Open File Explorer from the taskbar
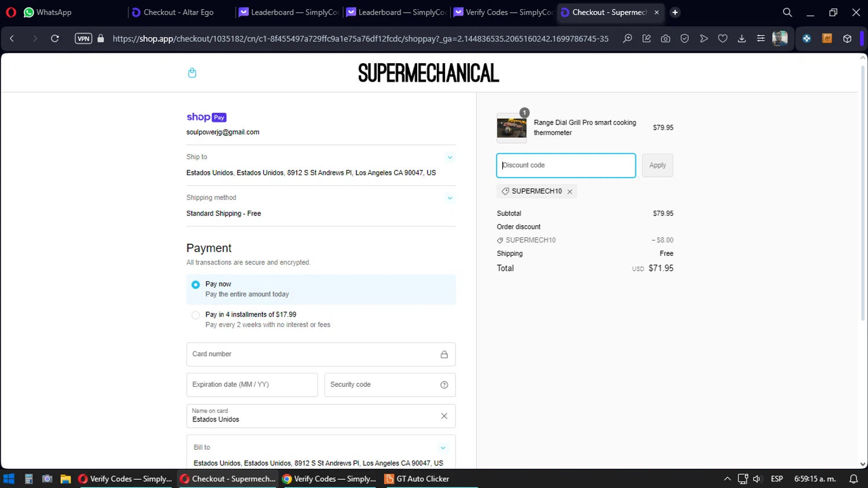The height and width of the screenshot is (488, 868). pos(65,479)
